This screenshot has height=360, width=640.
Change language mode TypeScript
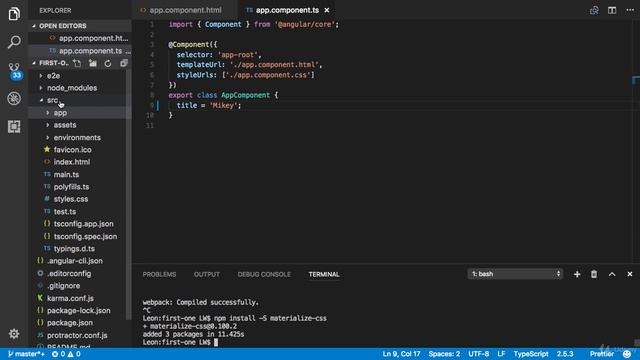[x=531, y=354]
